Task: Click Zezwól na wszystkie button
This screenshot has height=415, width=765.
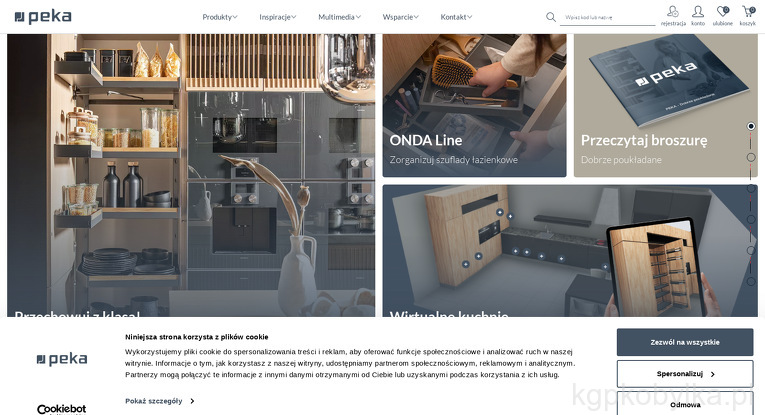Action: click(x=685, y=342)
